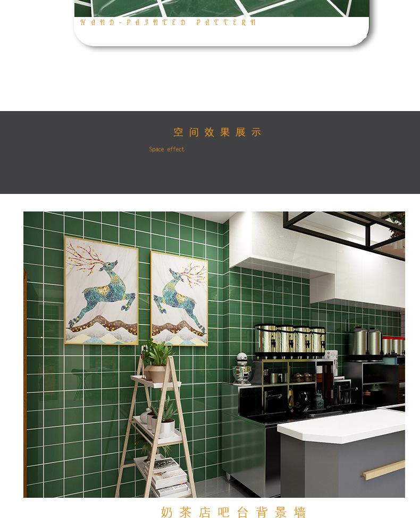
Task: Click the right deer painting on the wall
Action: [x=179, y=298]
